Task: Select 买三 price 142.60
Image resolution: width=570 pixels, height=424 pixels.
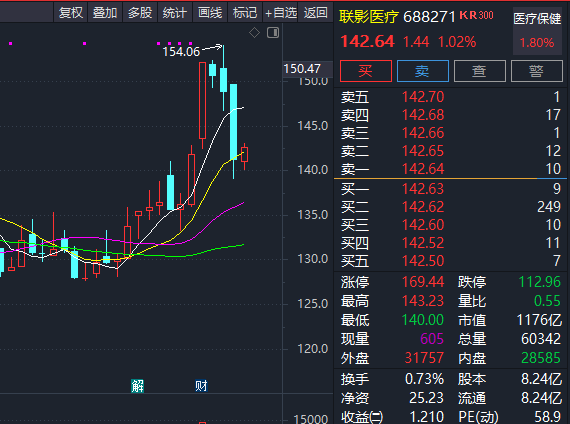Action: click(423, 225)
